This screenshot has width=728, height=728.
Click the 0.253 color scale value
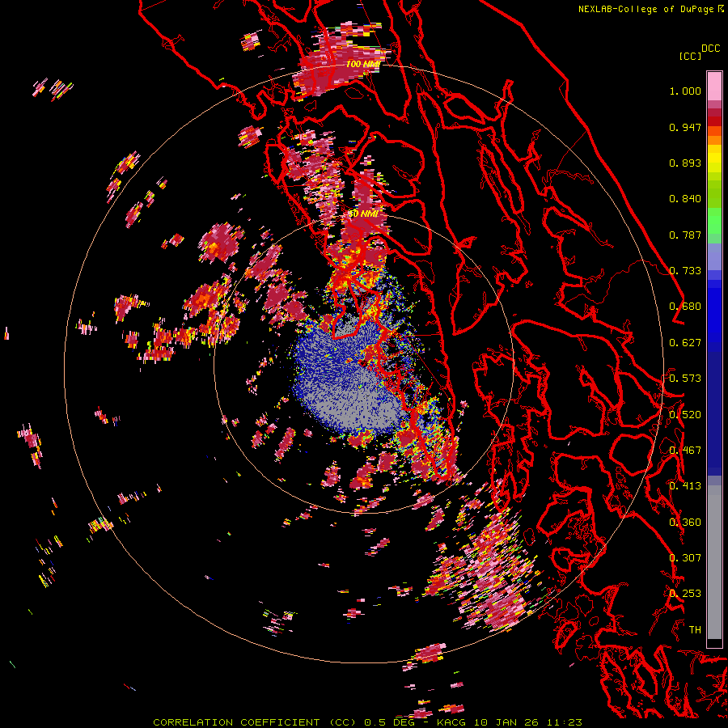click(x=685, y=594)
